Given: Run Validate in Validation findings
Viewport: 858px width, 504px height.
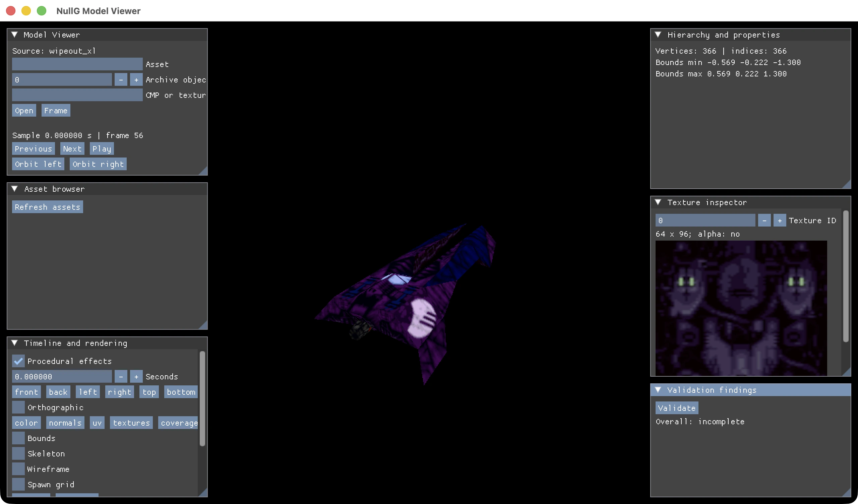Looking at the screenshot, I should pyautogui.click(x=677, y=407).
